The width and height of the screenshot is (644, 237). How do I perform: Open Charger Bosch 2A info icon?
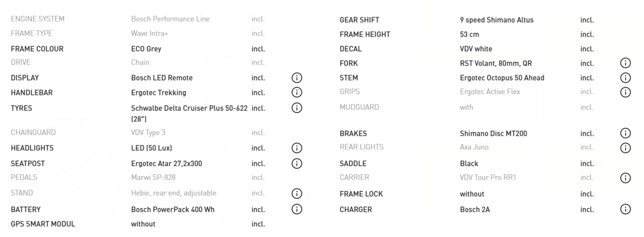click(625, 210)
